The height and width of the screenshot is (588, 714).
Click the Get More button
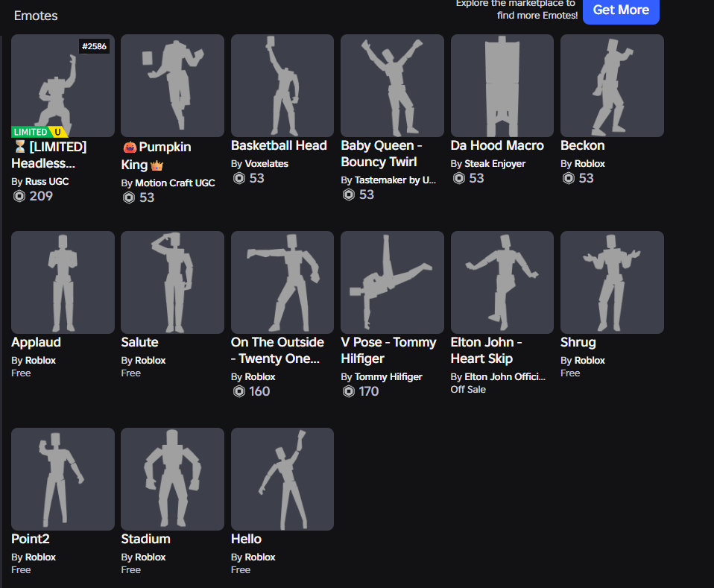click(621, 10)
